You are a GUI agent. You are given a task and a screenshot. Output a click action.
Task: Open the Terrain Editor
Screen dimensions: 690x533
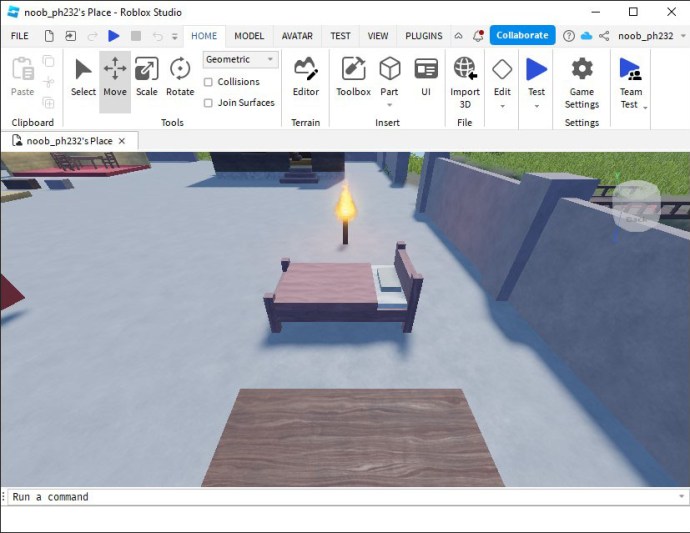[x=306, y=77]
